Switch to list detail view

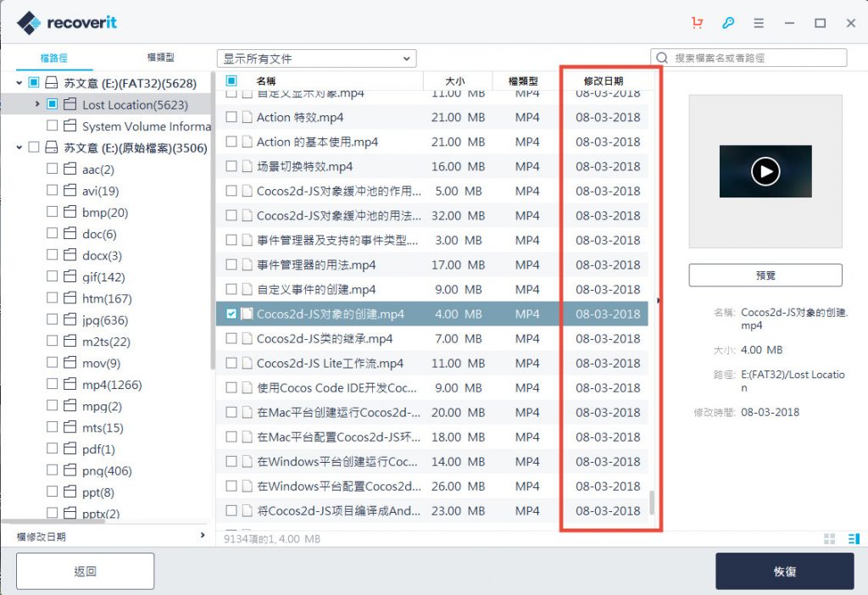click(x=854, y=538)
